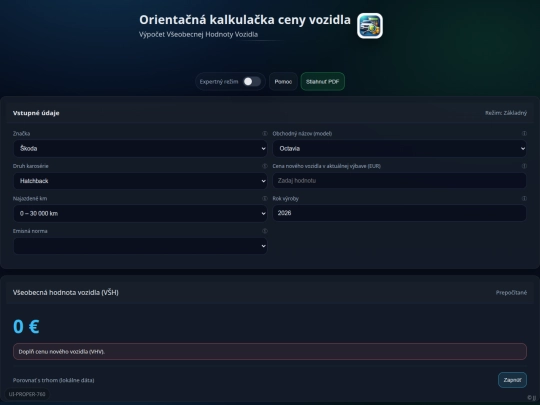Click Porovnať s trhom (lokálne dáta) label
Screen dimensions: 540x405
tap(53, 380)
